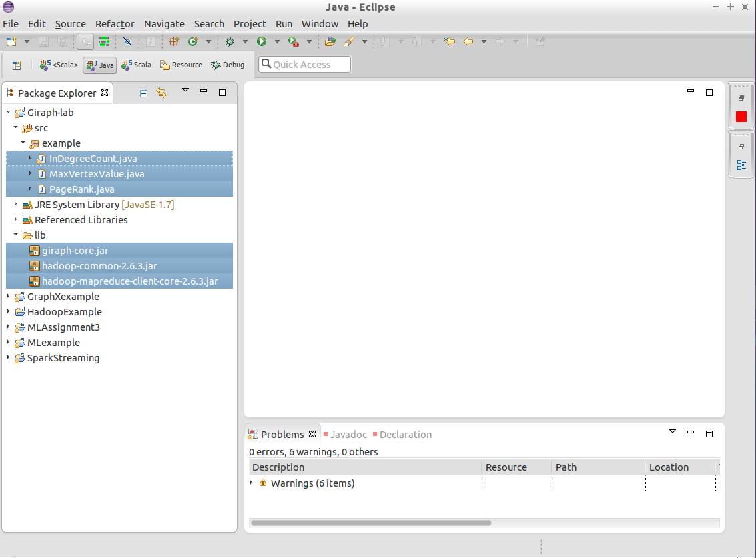
Task: Open the Problems View Menu
Action: point(673,431)
